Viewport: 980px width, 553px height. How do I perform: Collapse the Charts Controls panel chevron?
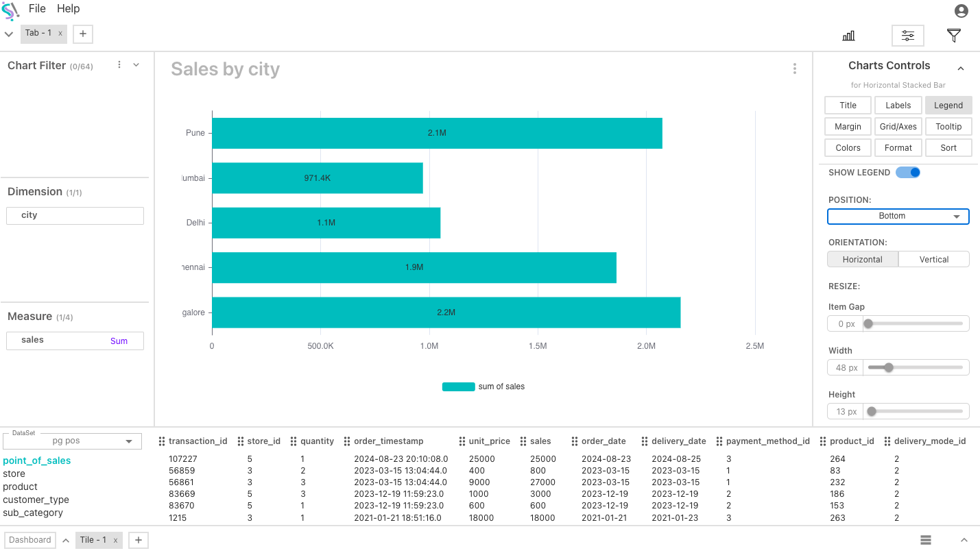point(961,69)
